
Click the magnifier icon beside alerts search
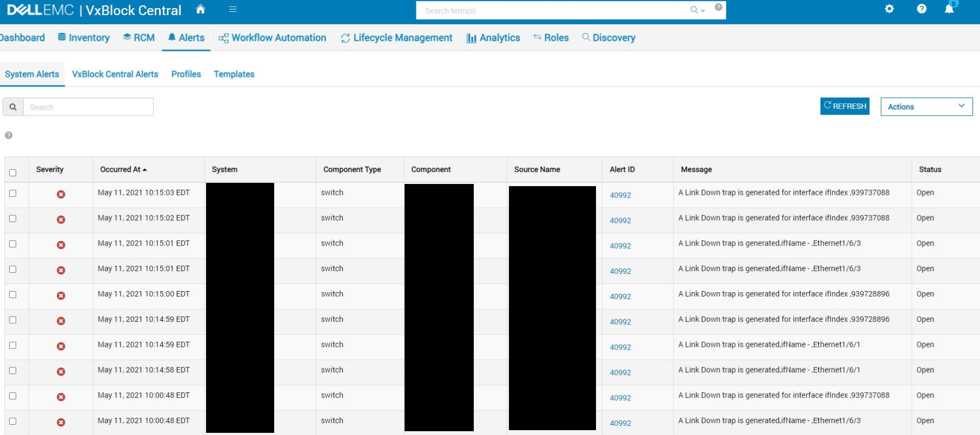(13, 107)
